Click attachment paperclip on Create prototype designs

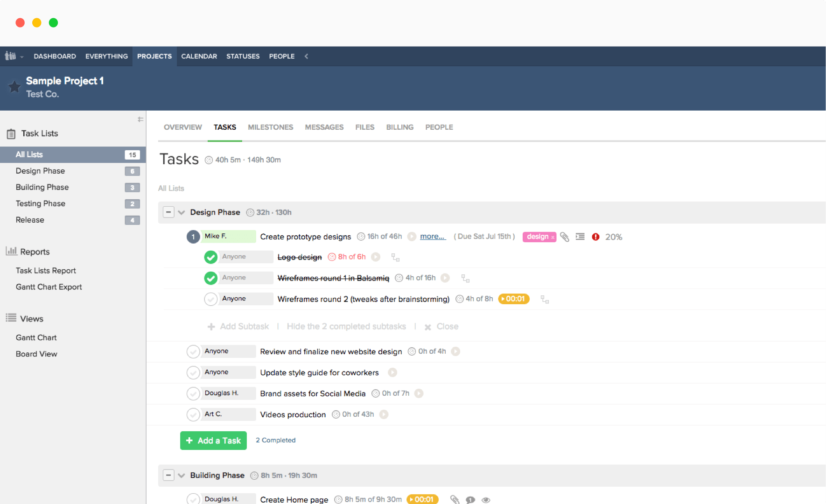565,237
